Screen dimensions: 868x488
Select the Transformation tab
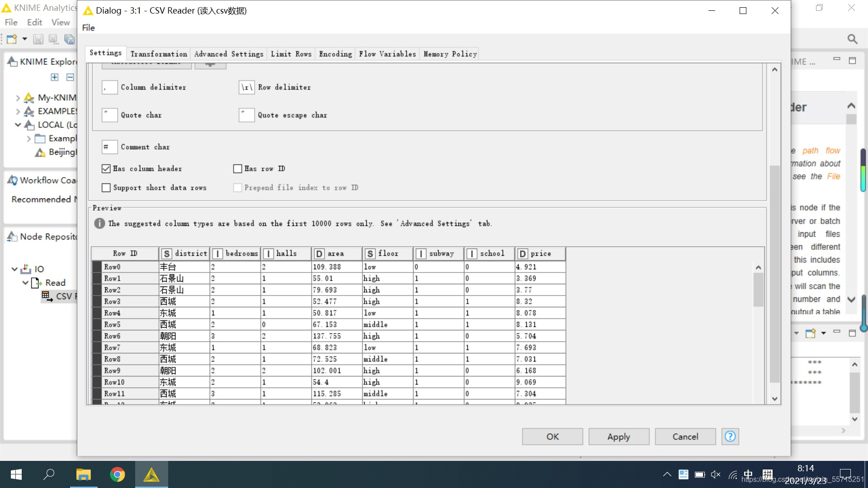(x=159, y=54)
